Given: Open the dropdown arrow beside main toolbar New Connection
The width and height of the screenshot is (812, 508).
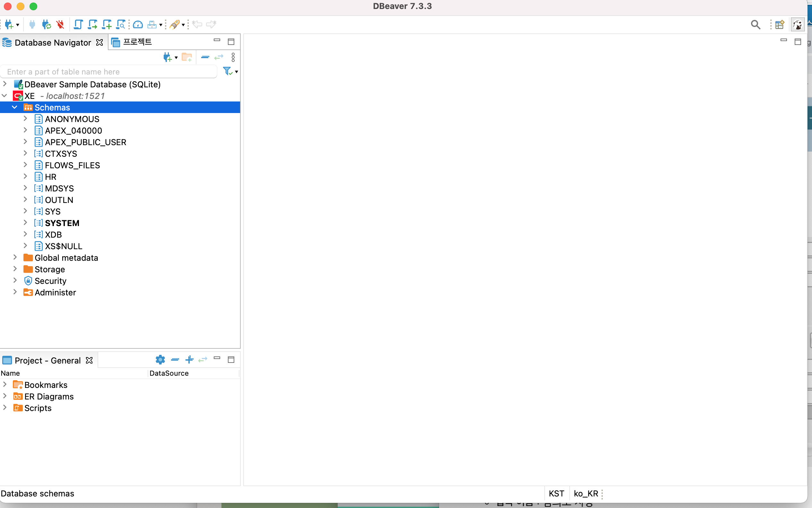Looking at the screenshot, I should [x=17, y=25].
